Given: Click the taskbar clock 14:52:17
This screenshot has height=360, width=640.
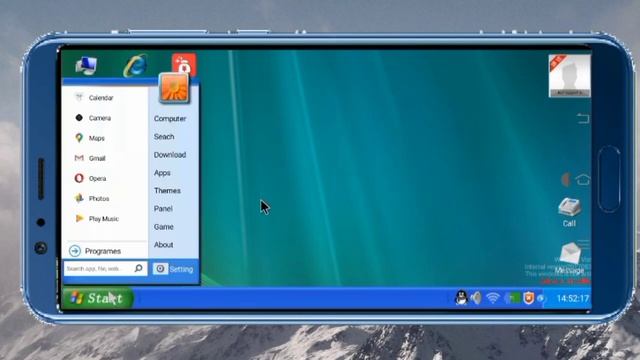Looking at the screenshot, I should tap(573, 299).
